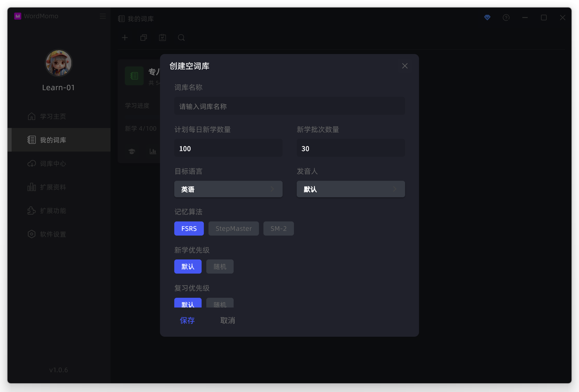The height and width of the screenshot is (392, 579).
Task: Click the 保存 button
Action: click(187, 320)
